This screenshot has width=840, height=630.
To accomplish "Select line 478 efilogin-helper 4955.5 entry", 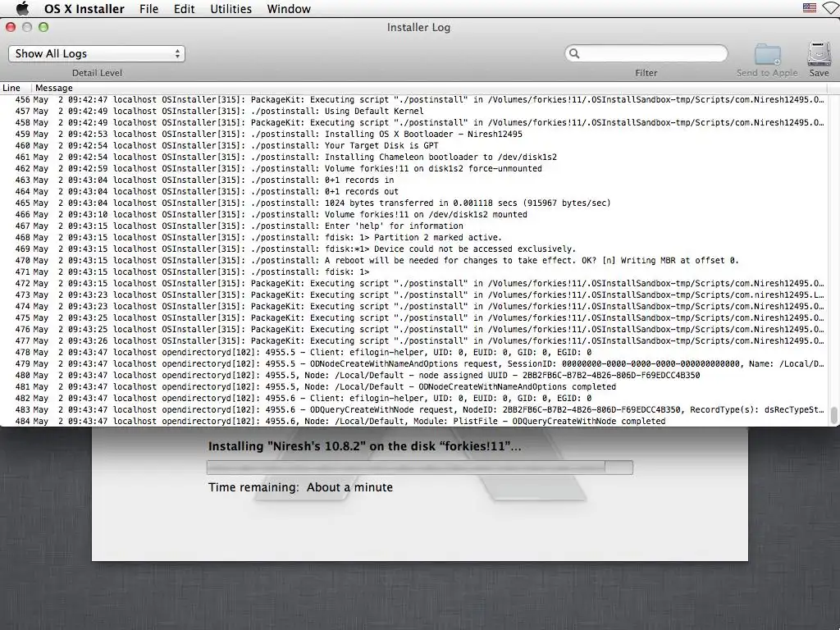I will point(415,353).
